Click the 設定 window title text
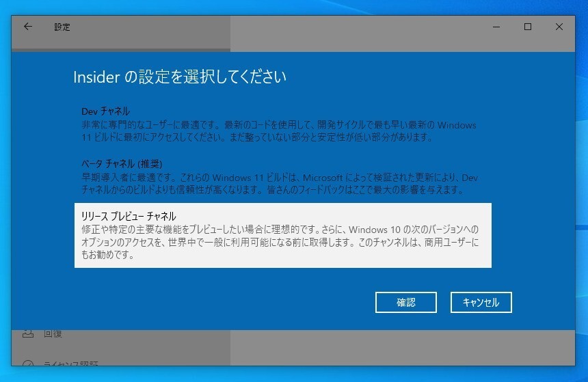 click(x=62, y=27)
